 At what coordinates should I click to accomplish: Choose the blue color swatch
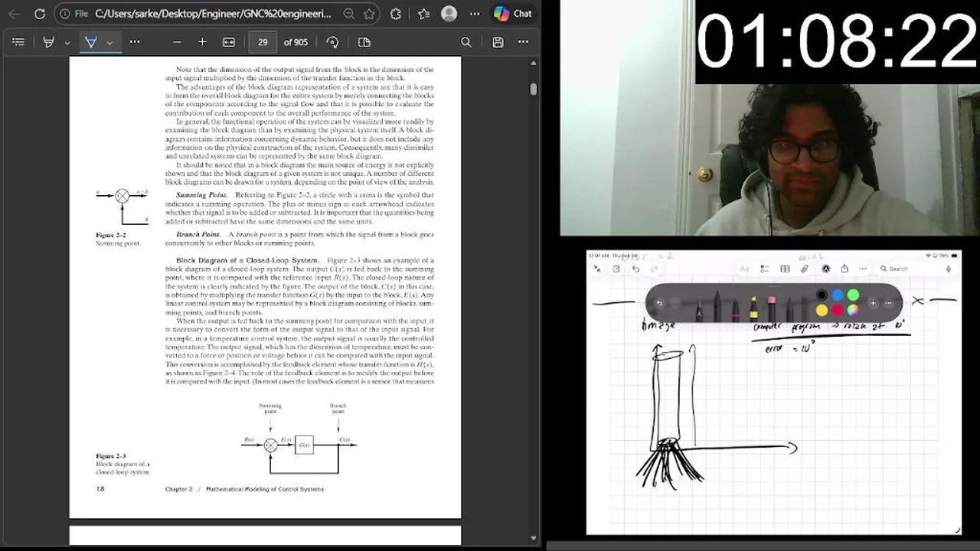click(x=838, y=295)
